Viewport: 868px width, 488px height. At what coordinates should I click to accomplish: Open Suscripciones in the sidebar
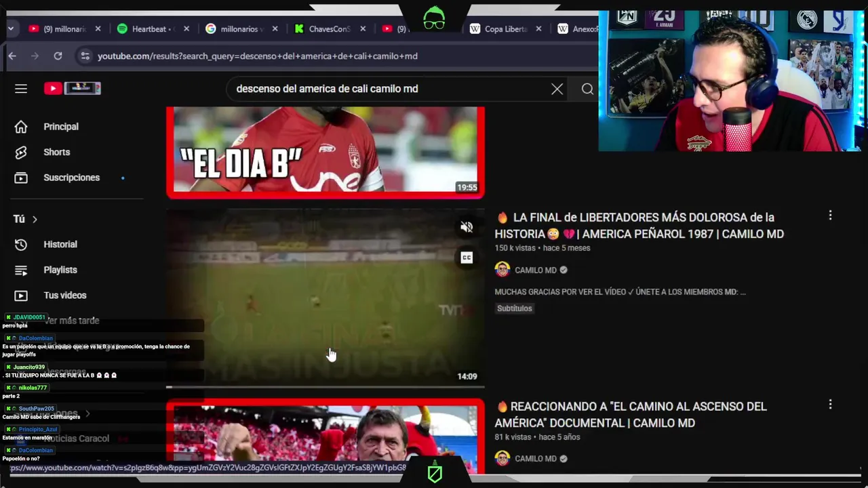pyautogui.click(x=71, y=178)
